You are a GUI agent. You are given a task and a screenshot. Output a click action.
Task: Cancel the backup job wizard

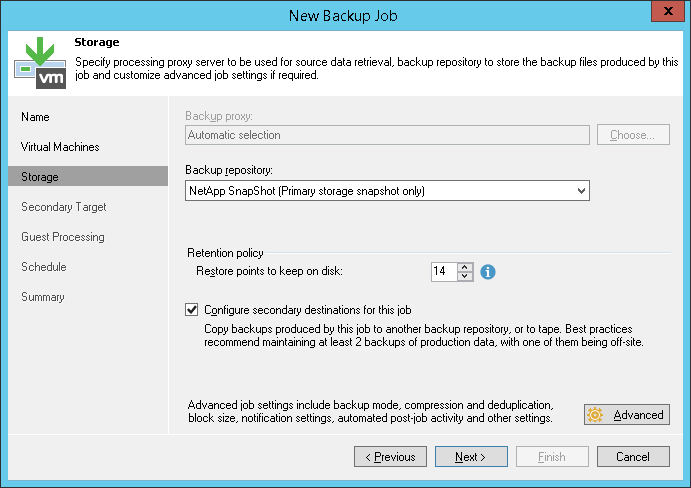(x=633, y=457)
